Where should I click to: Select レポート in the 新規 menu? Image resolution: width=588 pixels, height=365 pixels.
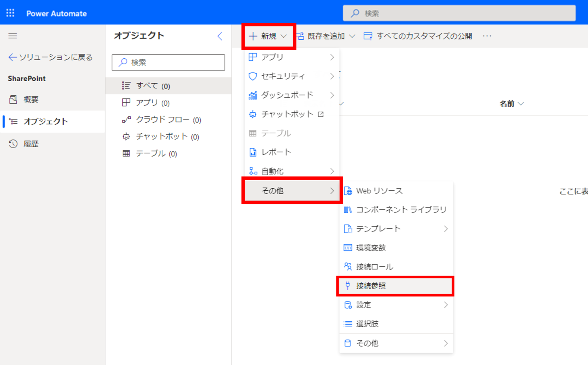(x=276, y=152)
